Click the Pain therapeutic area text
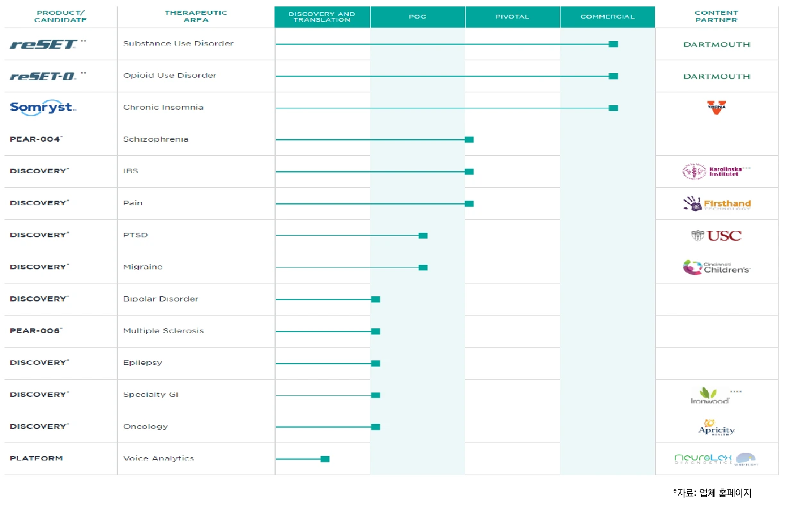This screenshot has height=506, width=812. 133,203
